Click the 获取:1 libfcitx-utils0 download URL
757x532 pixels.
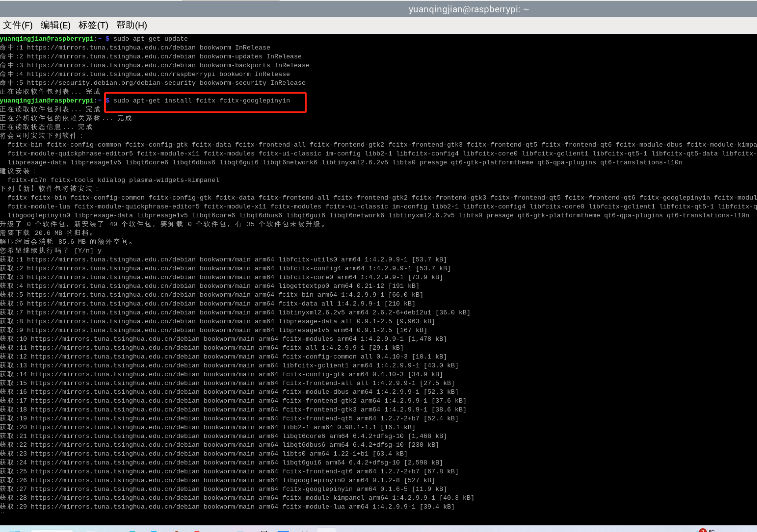111,260
